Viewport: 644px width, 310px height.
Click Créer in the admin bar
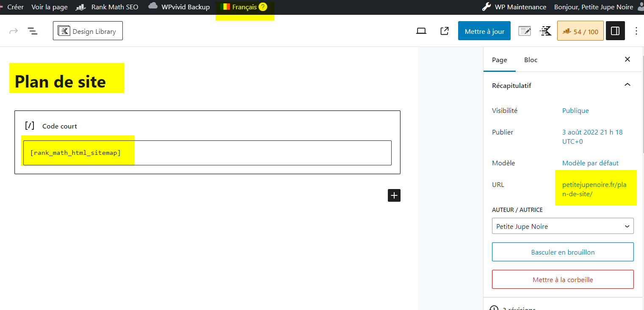16,7
